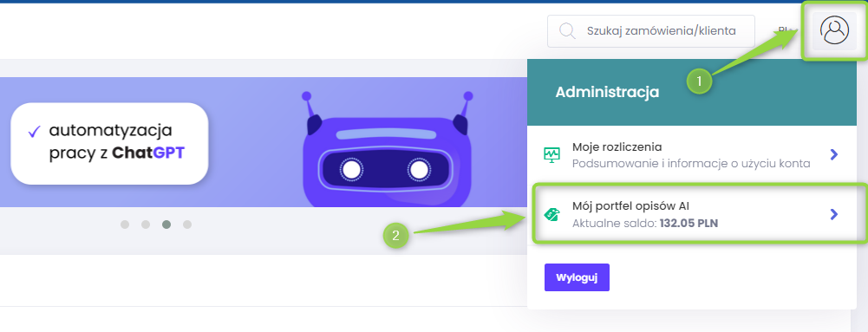Click 'Aktualne saldo: 132.05 PLN' text
This screenshot has width=868, height=332.
(645, 225)
